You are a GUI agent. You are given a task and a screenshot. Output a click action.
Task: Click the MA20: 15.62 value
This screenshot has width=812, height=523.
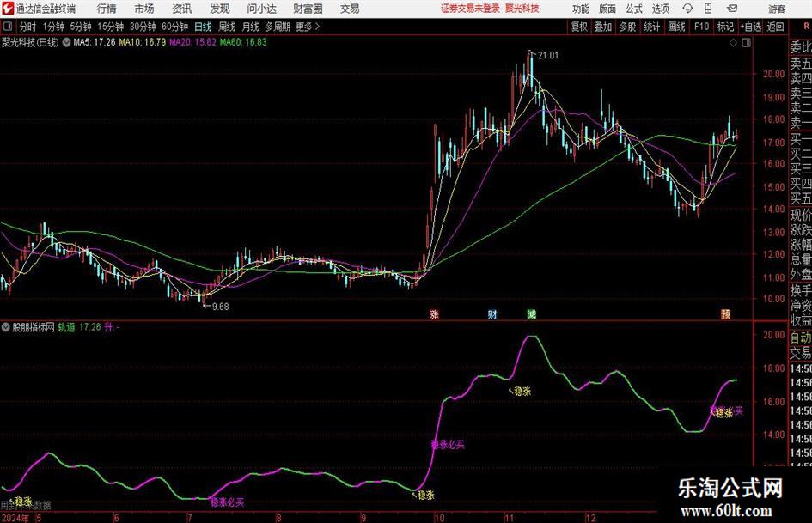tap(192, 42)
